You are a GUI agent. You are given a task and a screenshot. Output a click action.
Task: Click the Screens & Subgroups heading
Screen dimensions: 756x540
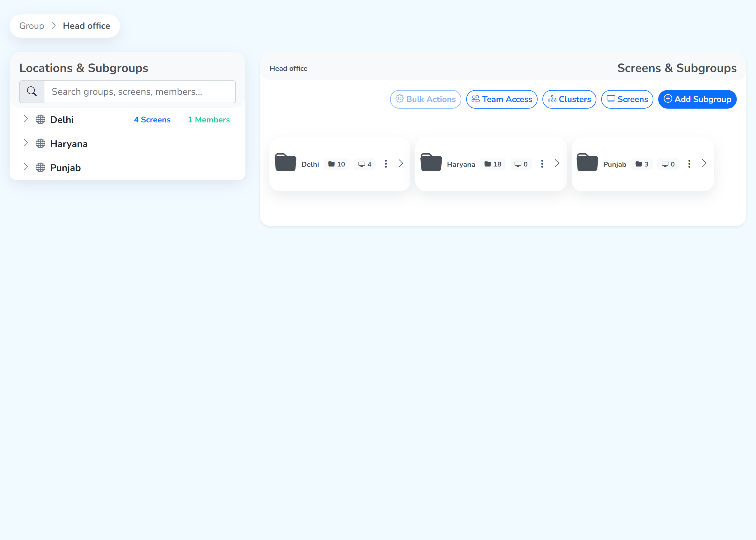point(677,68)
